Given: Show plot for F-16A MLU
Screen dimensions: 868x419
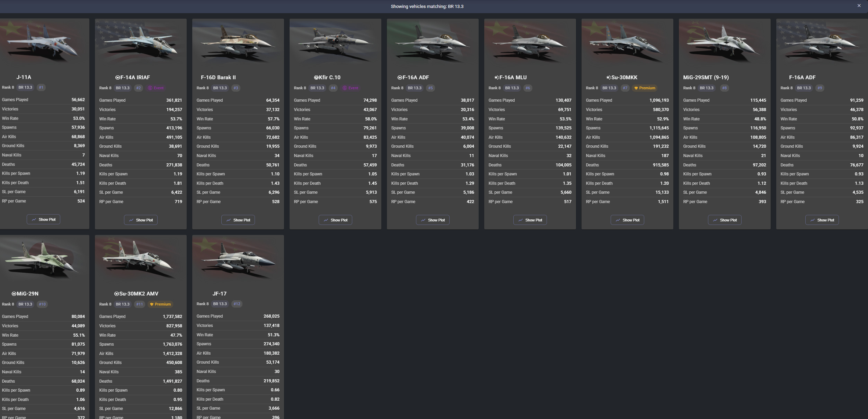Looking at the screenshot, I should (x=530, y=220).
